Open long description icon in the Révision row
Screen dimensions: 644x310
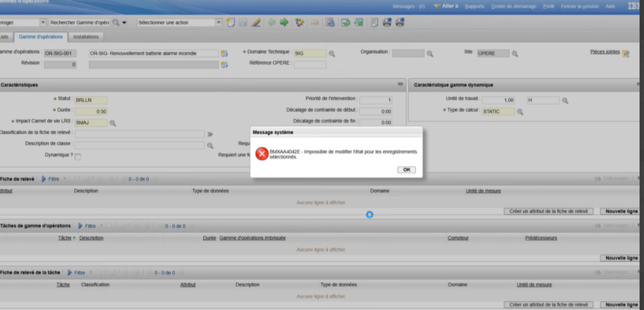tap(225, 64)
